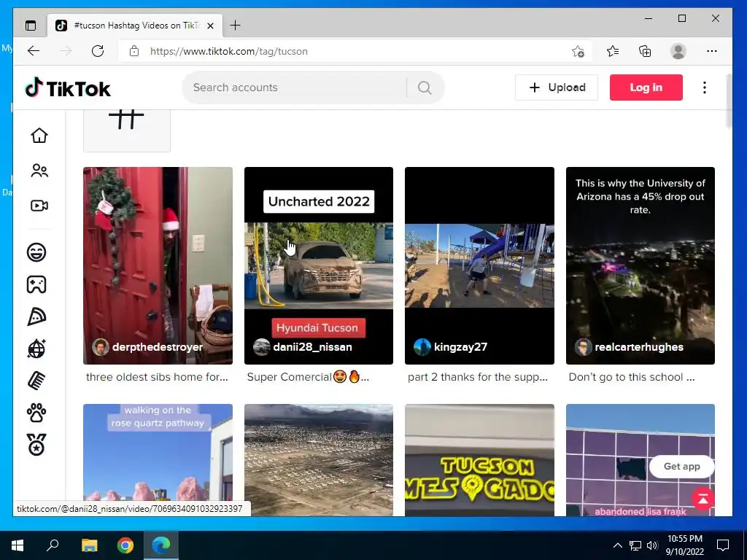The image size is (747, 560).
Task: Click the red scroll-to-top button
Action: (x=703, y=499)
